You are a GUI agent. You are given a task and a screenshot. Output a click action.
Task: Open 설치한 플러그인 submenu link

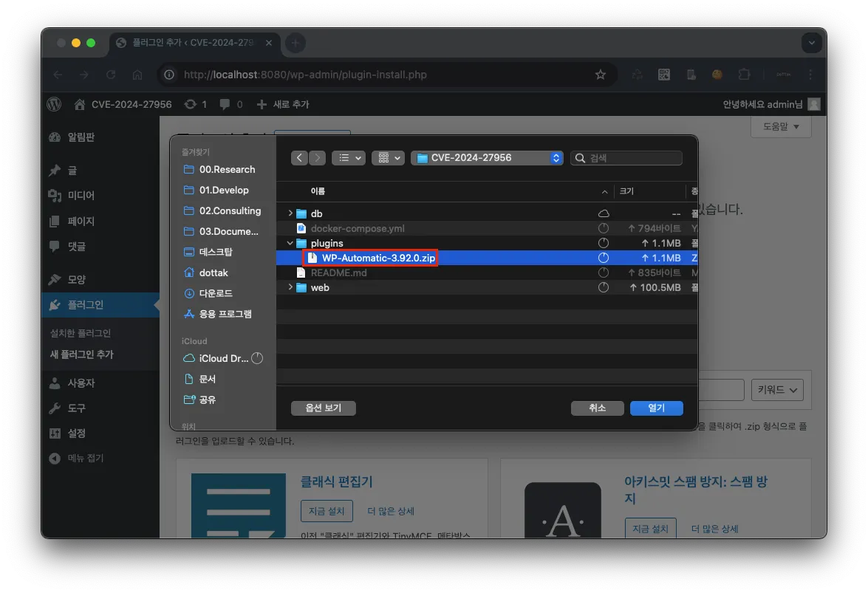pos(81,333)
